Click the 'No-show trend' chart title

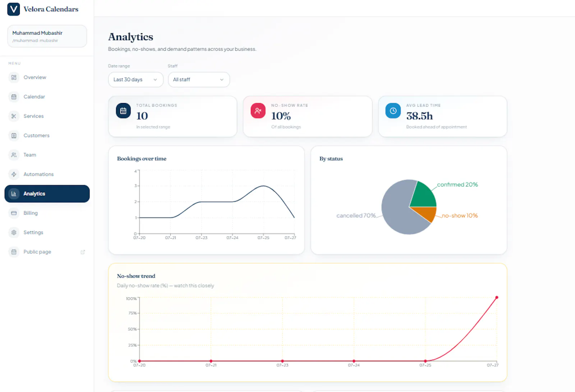tap(136, 276)
